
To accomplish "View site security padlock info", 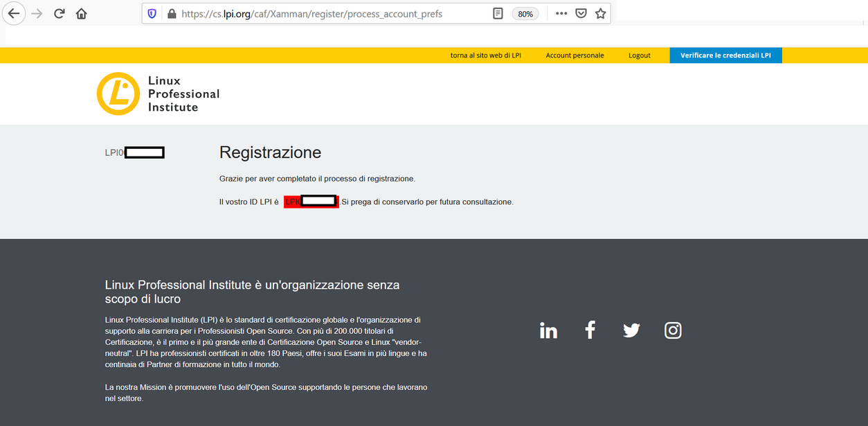I will tap(172, 13).
